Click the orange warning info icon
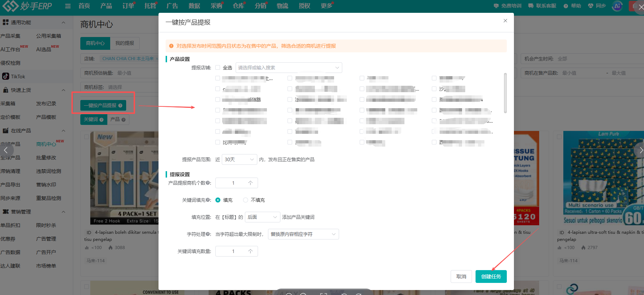The width and height of the screenshot is (644, 295). [x=171, y=46]
